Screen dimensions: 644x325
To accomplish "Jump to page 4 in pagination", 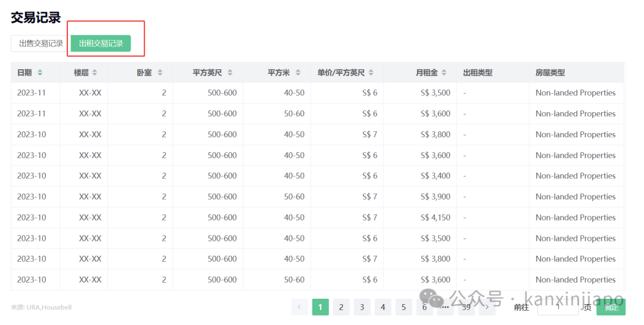I will click(x=383, y=307).
